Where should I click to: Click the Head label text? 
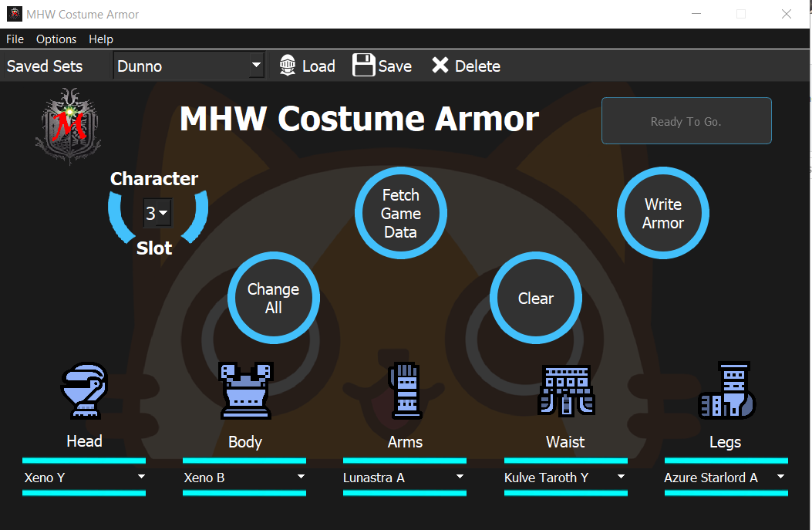point(84,441)
